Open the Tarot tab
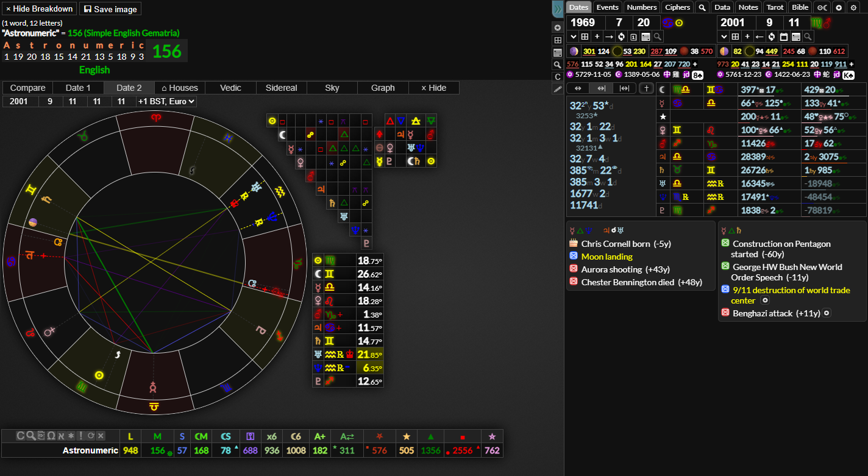The width and height of the screenshot is (868, 476). coord(775,7)
